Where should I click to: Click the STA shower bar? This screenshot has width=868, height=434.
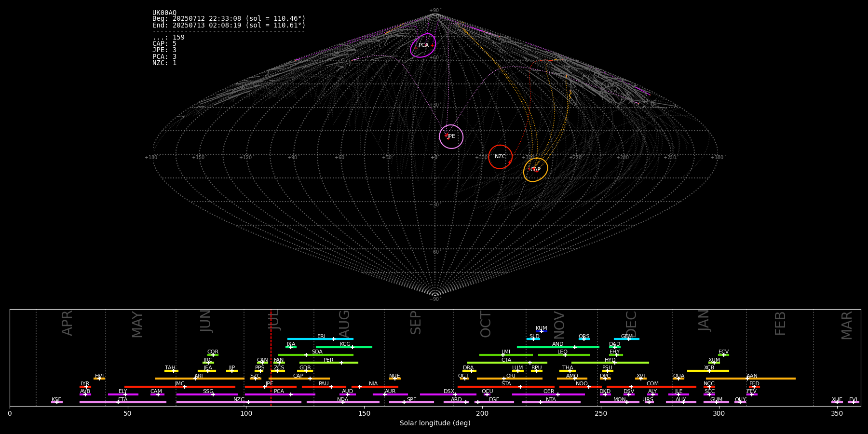506,387
